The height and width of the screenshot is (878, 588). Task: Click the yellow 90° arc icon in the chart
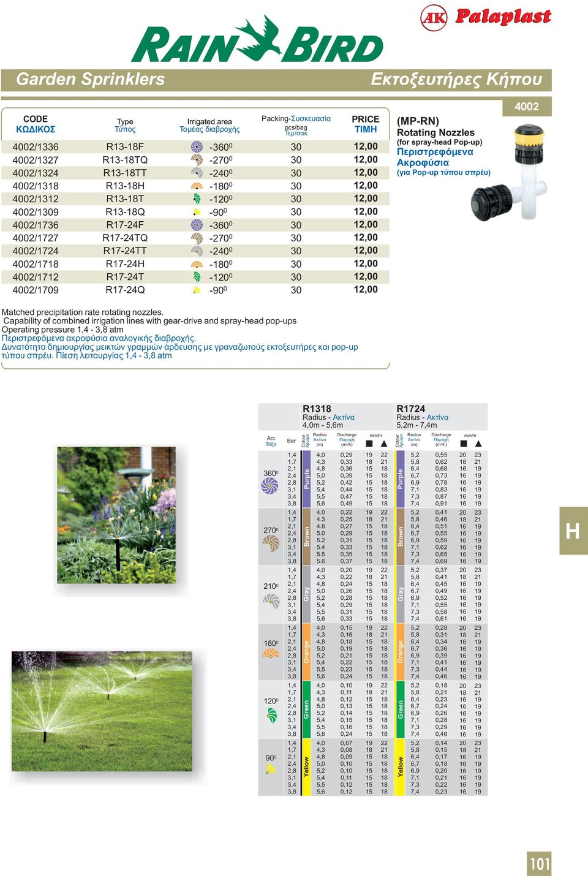tap(271, 769)
